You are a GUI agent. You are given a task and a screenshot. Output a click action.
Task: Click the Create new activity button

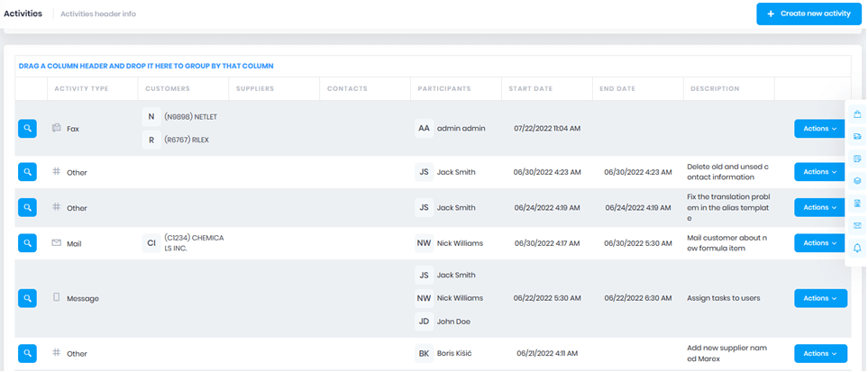click(809, 14)
